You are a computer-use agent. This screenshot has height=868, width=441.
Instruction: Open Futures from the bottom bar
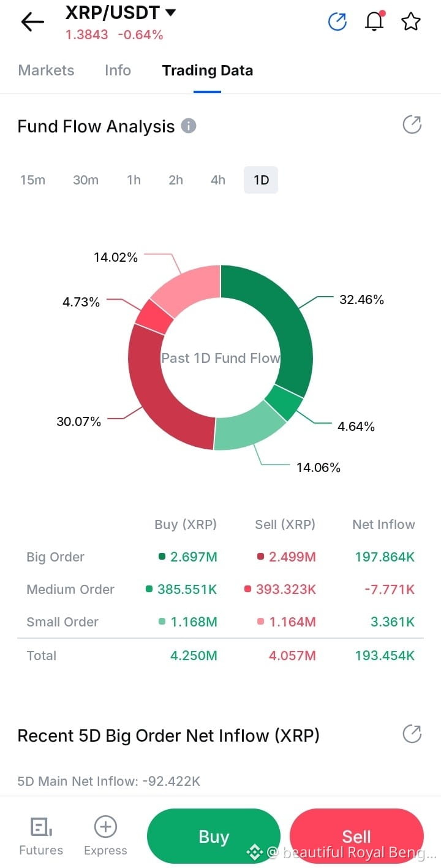41,837
